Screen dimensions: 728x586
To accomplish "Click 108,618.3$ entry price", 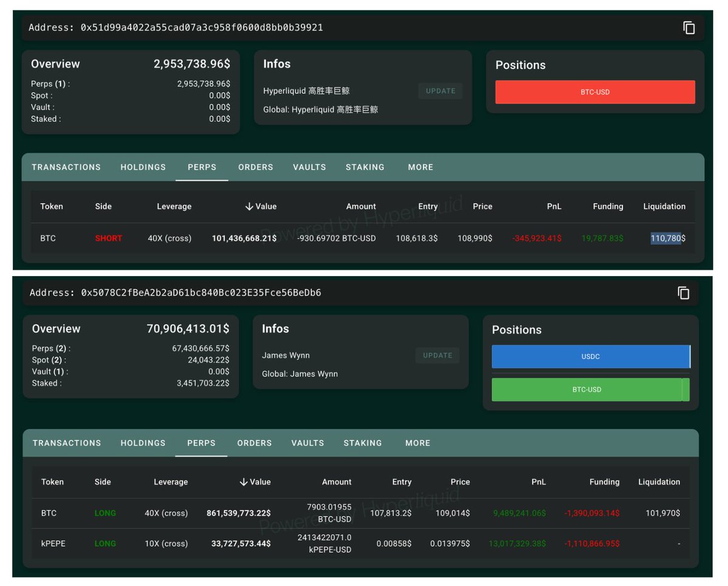I will pyautogui.click(x=417, y=238).
